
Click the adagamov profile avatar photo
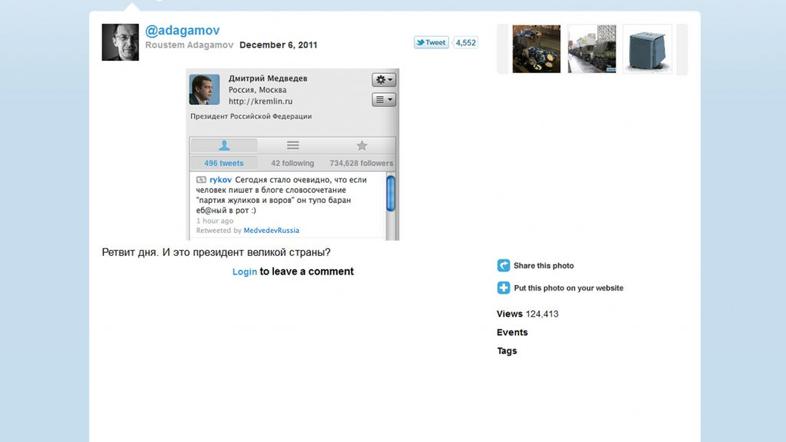120,42
